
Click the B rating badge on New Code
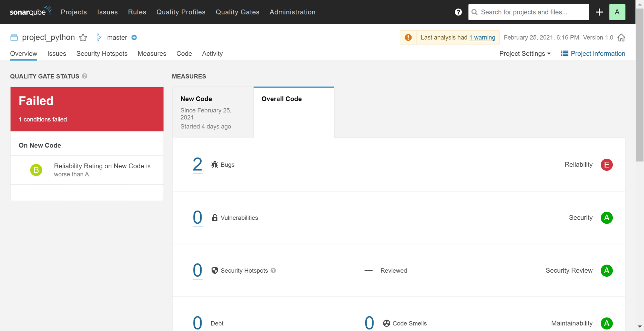coord(36,170)
